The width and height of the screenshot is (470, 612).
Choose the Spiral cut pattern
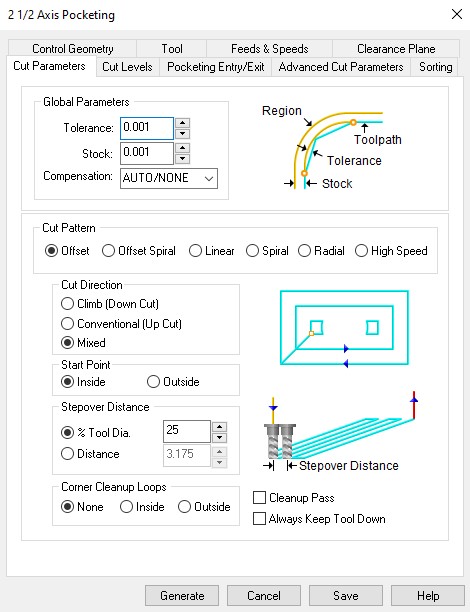(x=267, y=251)
